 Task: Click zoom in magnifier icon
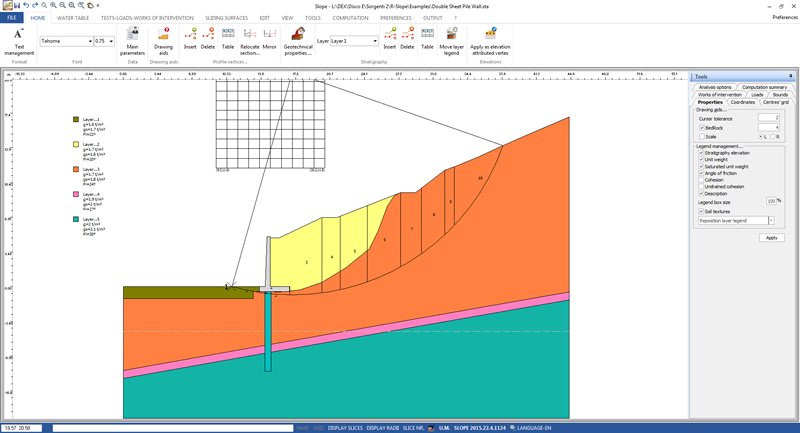tap(53, 6)
